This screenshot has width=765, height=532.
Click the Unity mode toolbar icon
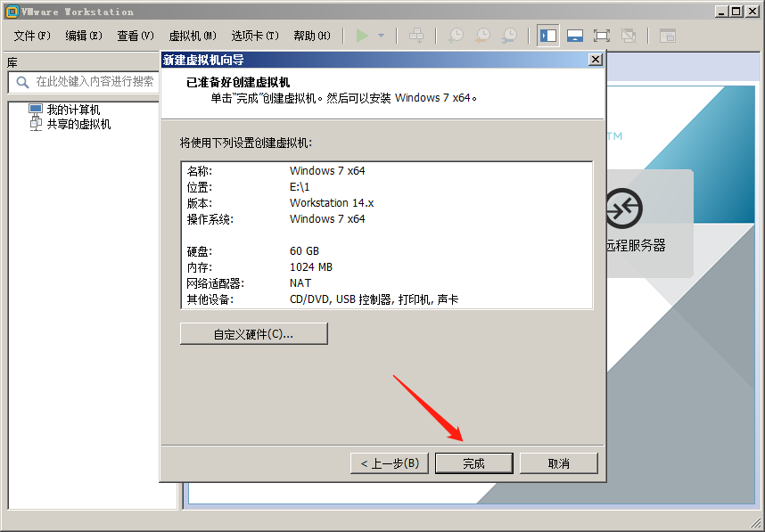tap(629, 36)
